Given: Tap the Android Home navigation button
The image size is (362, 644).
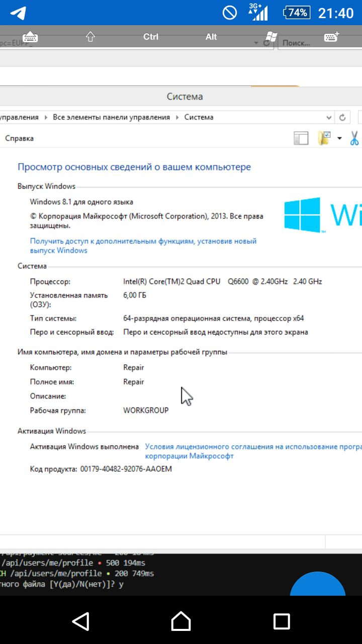Looking at the screenshot, I should 181,621.
